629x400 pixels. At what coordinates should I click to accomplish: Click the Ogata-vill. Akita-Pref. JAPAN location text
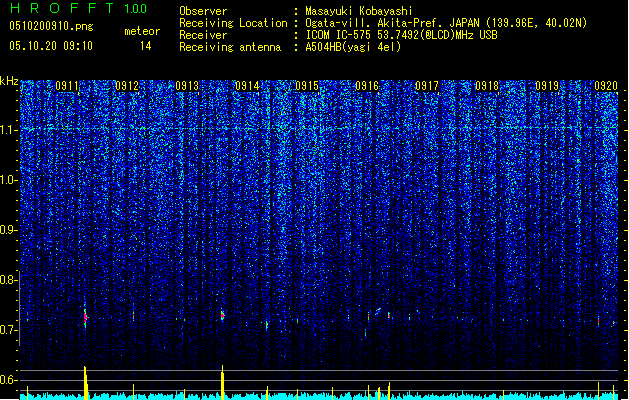point(446,23)
